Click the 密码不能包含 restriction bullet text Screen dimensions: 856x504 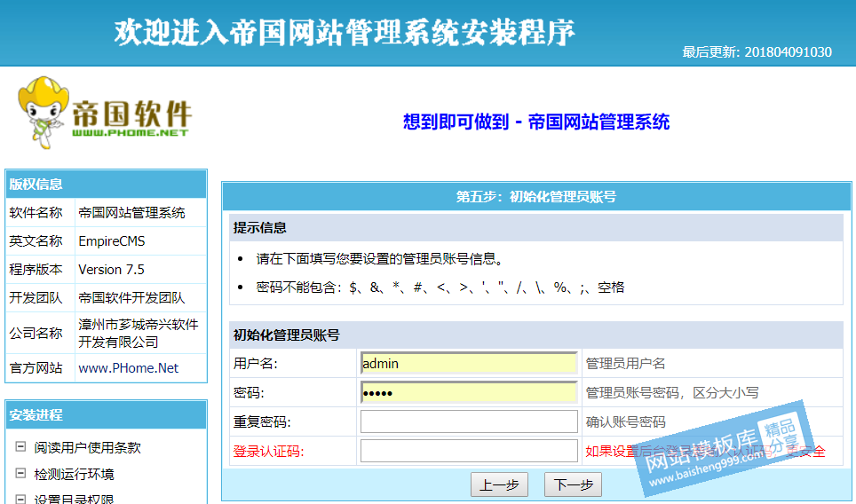[x=440, y=287]
